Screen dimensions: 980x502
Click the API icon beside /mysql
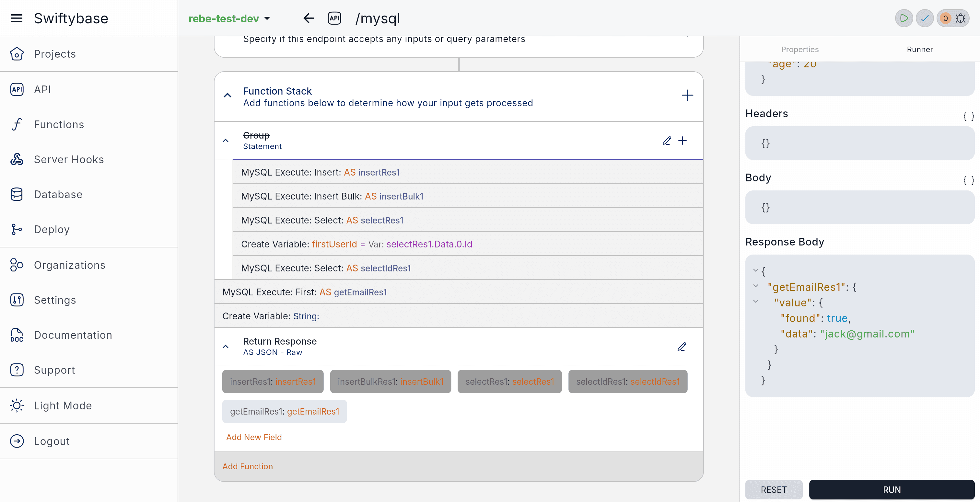point(334,18)
